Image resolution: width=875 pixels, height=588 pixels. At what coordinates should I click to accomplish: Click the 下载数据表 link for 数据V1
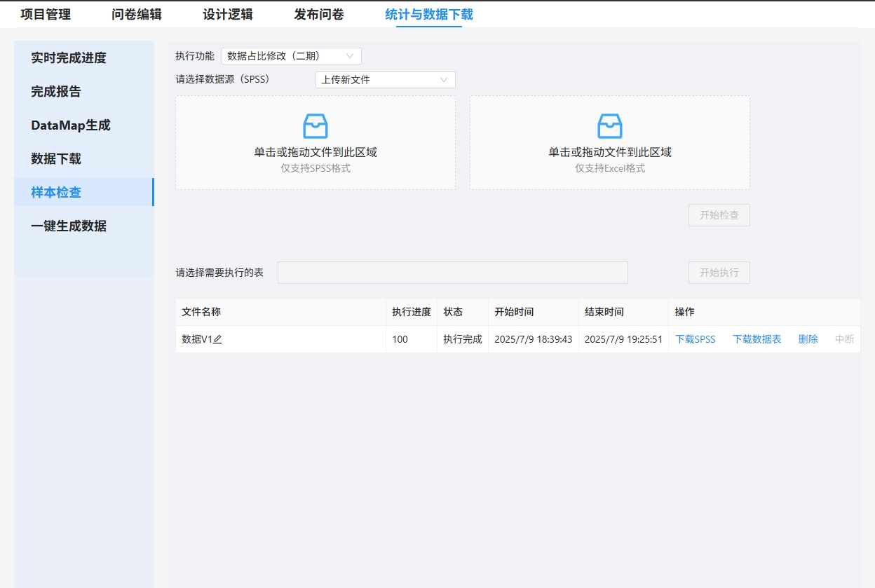(x=757, y=339)
